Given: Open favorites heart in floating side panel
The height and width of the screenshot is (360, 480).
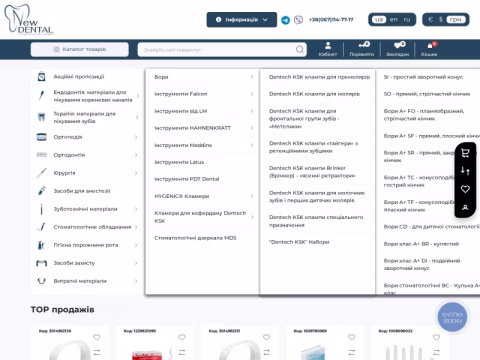Looking at the screenshot, I should 465,189.
